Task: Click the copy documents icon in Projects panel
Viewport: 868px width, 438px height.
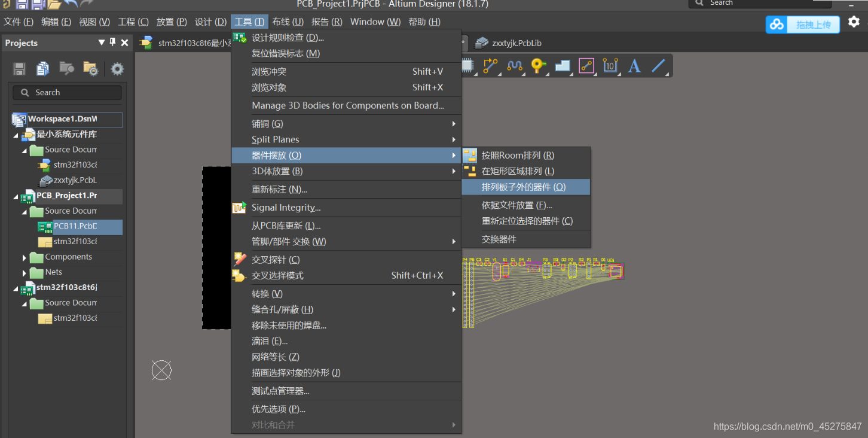Action: (x=43, y=69)
